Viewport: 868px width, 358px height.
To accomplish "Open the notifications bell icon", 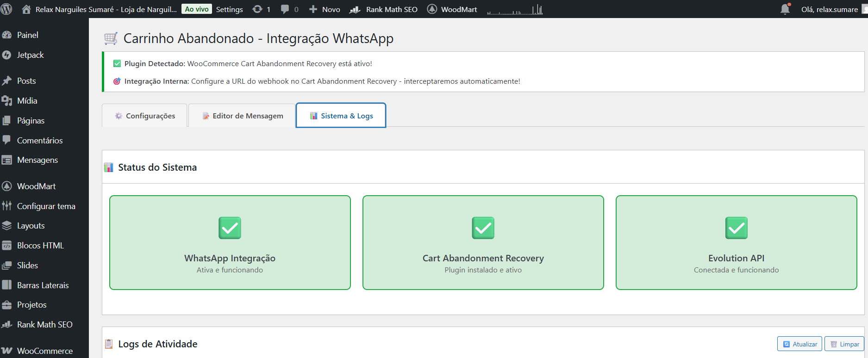I will click(x=785, y=9).
